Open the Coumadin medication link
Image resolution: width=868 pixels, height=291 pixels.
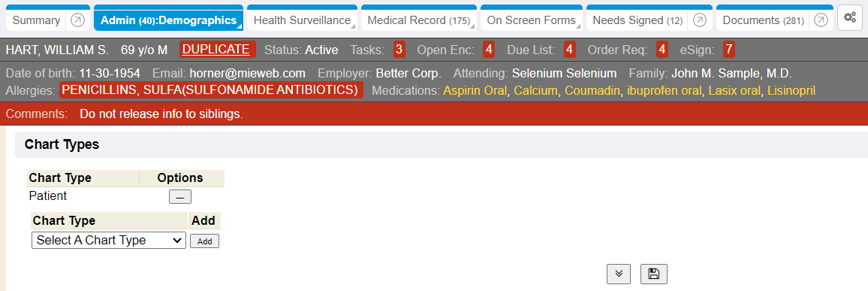click(x=592, y=90)
